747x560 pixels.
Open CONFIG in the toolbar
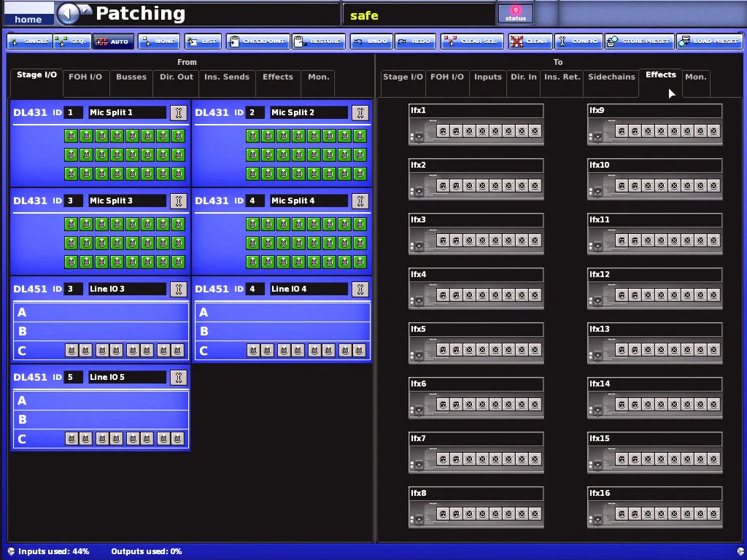pos(578,42)
